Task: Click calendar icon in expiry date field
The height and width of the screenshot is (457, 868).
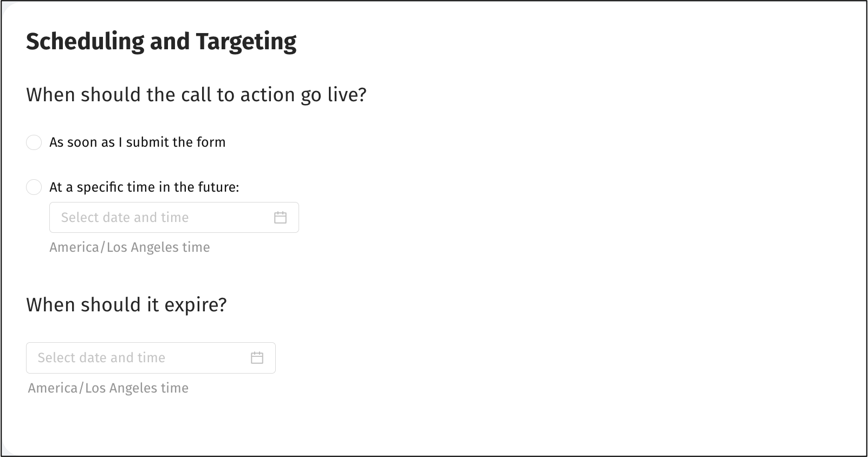Action: [257, 358]
